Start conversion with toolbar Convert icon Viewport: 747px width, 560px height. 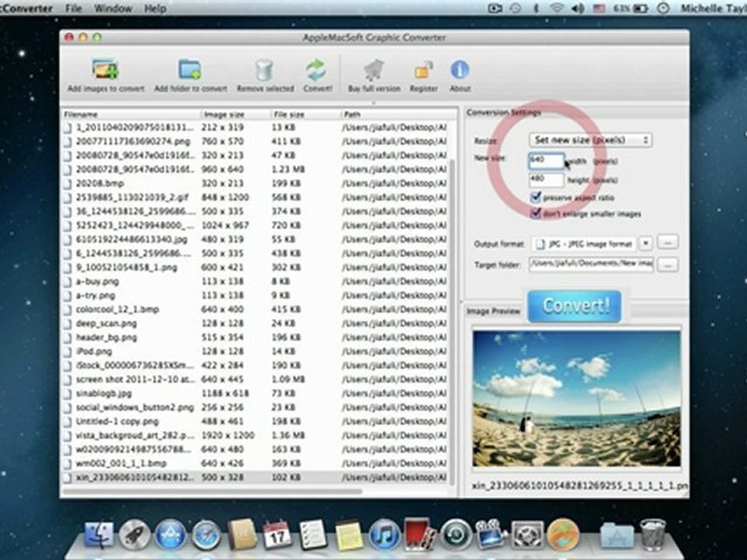pyautogui.click(x=317, y=70)
